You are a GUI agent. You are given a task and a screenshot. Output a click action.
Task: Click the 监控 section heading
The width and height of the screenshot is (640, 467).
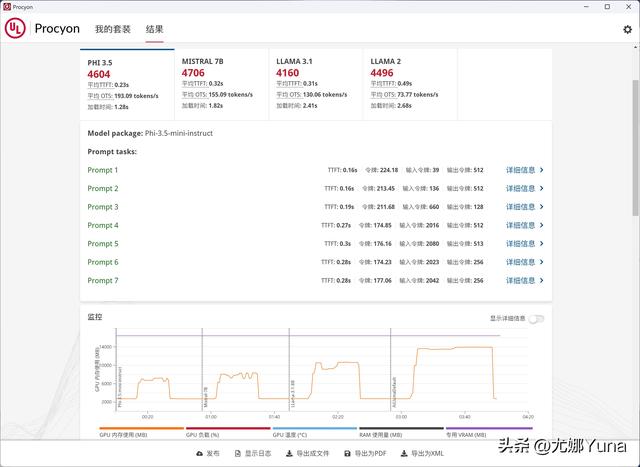click(x=95, y=317)
